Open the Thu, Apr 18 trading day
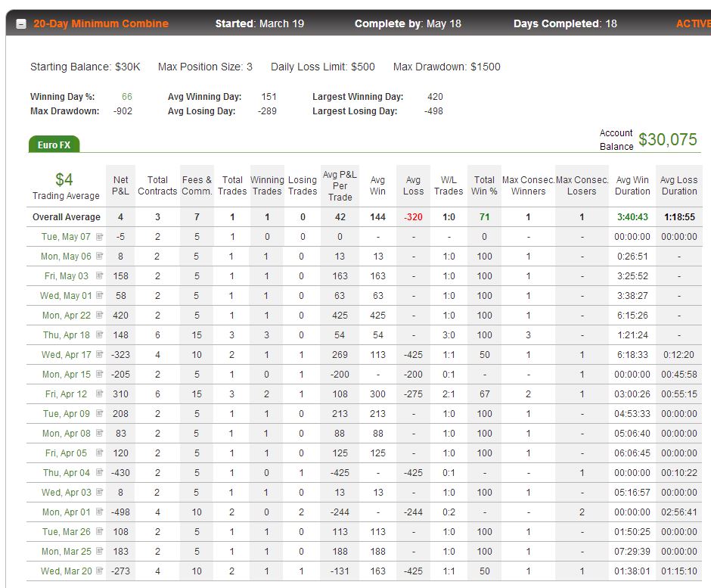Image resolution: width=711 pixels, height=588 pixels. coord(67,334)
